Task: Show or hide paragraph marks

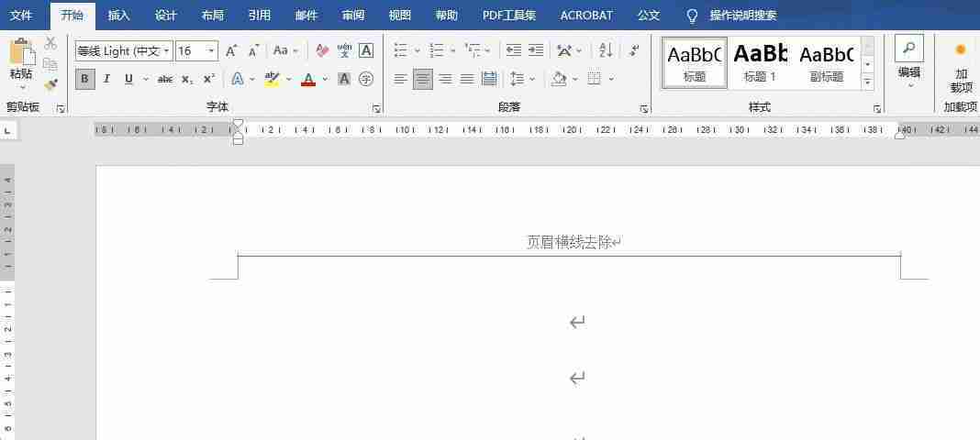Action: coord(635,50)
